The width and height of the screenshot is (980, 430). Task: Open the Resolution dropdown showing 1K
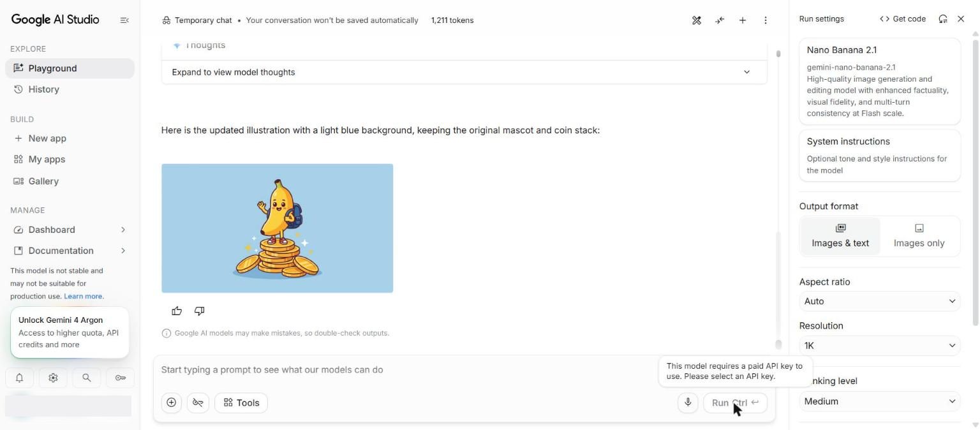(x=880, y=346)
